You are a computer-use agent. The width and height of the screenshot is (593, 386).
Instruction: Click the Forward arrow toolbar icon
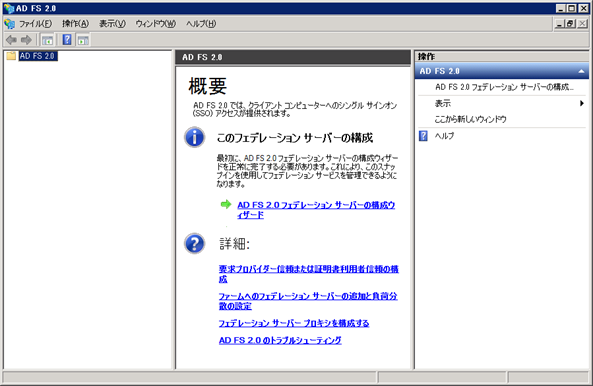[x=26, y=40]
